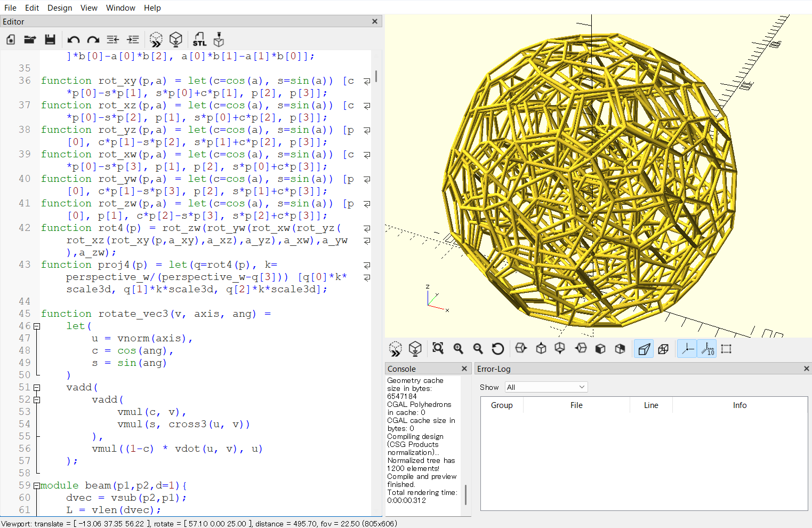Viewport: 812px width, 528px height.
Task: Collapse the nested vadd block at line 52
Action: [37, 399]
